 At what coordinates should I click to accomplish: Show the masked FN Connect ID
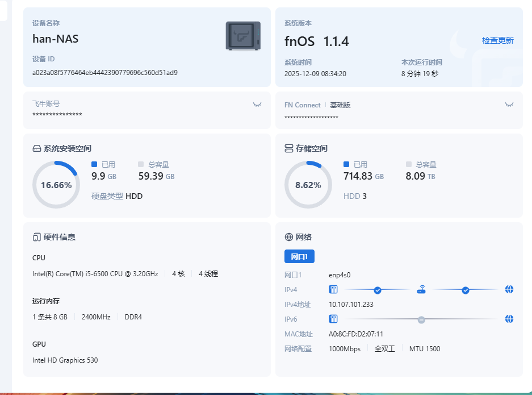509,105
